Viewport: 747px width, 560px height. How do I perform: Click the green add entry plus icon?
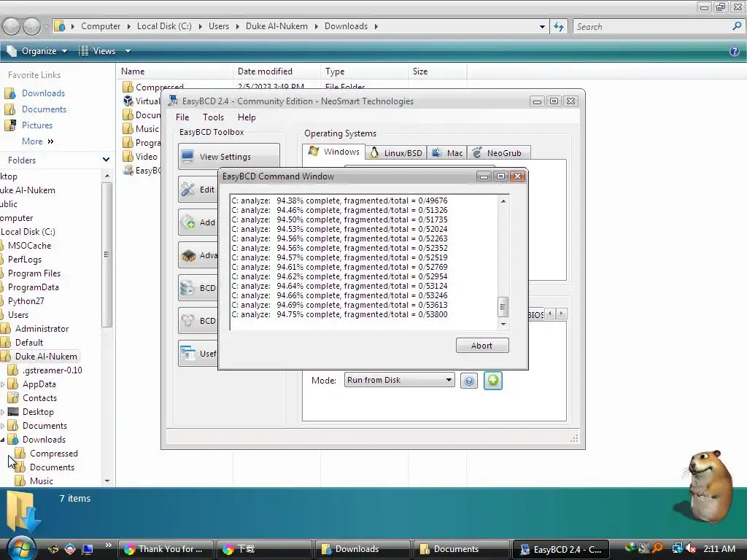(493, 381)
